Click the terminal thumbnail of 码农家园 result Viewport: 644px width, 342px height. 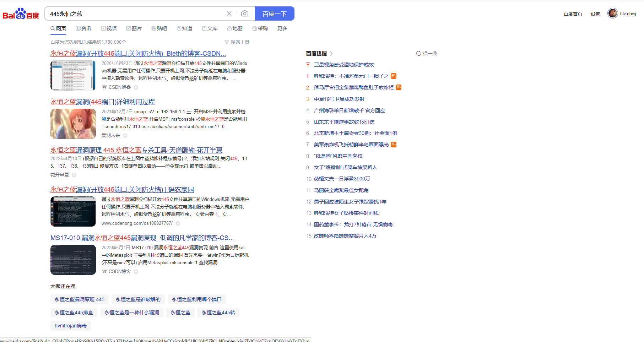[73, 211]
